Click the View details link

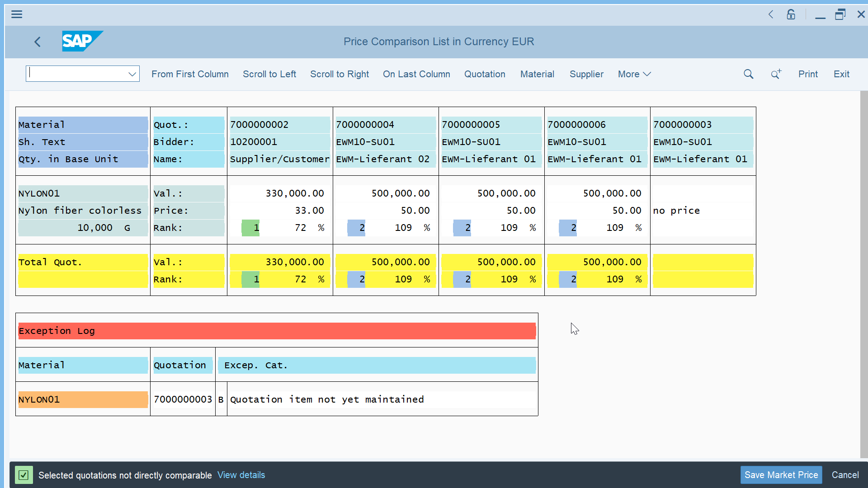241,474
